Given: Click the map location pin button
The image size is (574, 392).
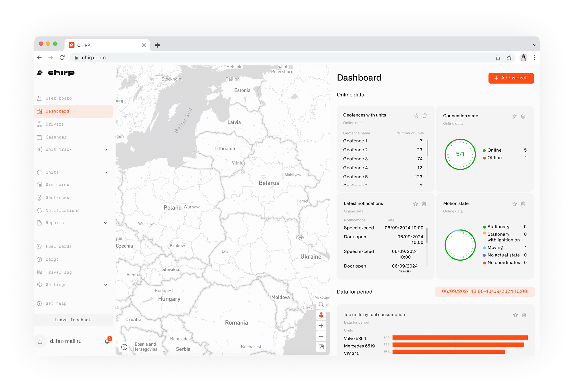Looking at the screenshot, I should tap(321, 315).
